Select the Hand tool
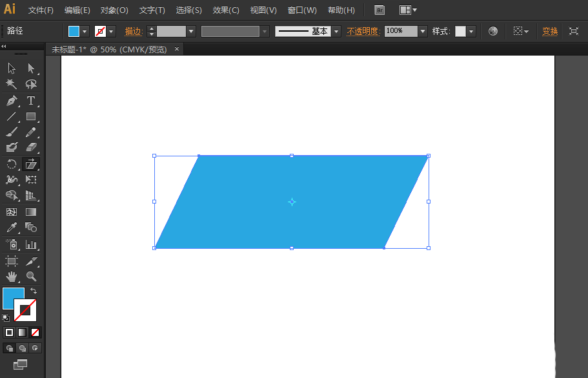The image size is (588, 378). click(x=12, y=277)
